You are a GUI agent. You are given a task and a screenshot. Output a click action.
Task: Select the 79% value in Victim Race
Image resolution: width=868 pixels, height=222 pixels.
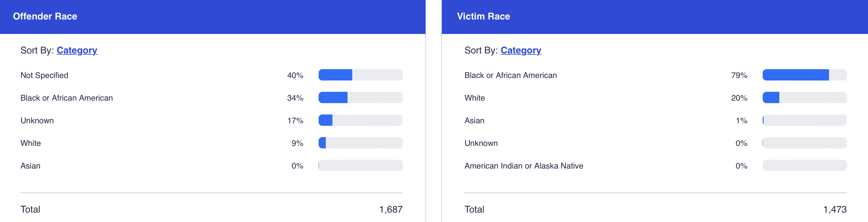pyautogui.click(x=739, y=75)
